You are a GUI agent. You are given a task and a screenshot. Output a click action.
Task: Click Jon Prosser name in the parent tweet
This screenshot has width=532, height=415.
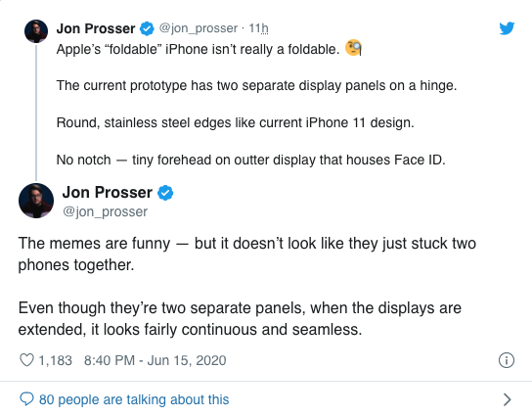(96, 28)
